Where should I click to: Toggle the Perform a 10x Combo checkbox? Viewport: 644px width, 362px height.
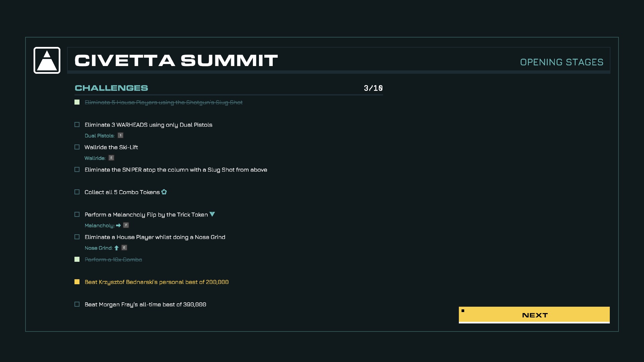point(77,259)
